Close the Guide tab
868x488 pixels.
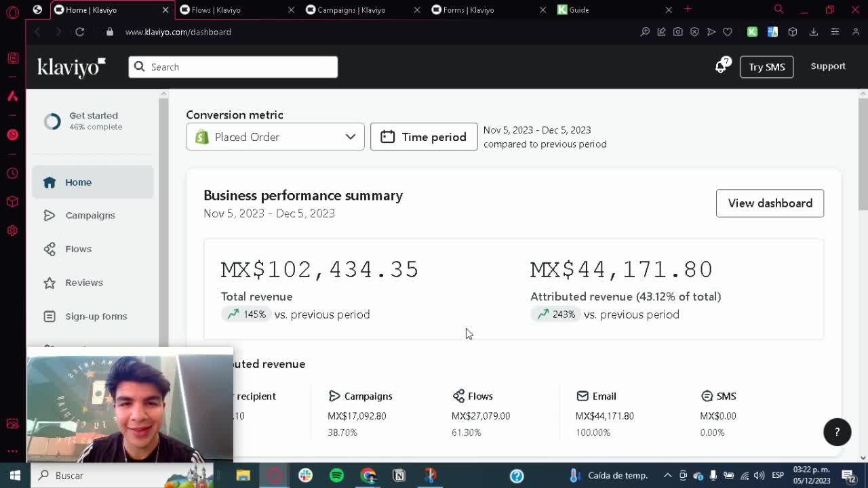click(669, 9)
